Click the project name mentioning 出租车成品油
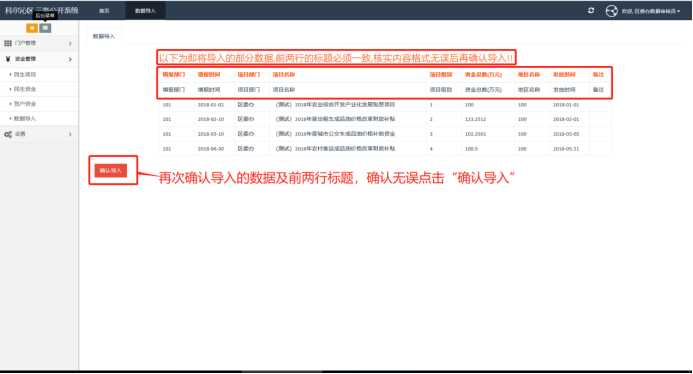 coord(335,119)
